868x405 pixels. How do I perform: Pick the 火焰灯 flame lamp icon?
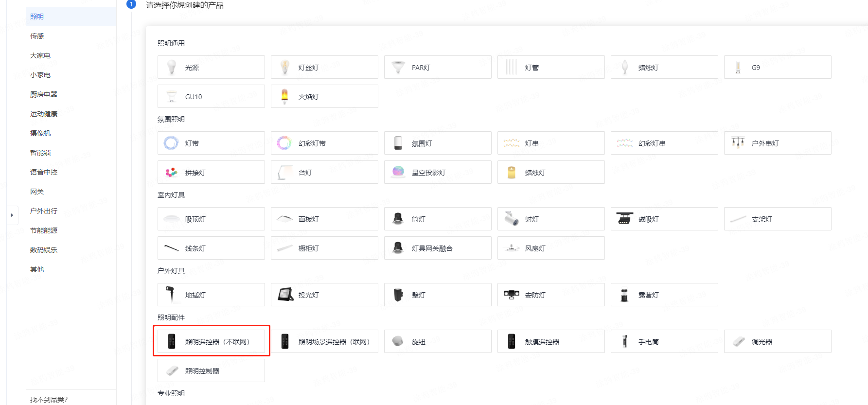285,96
